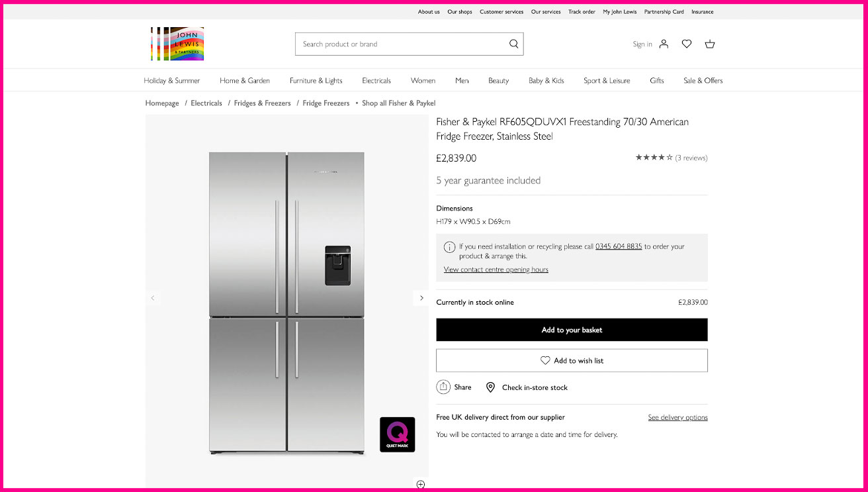This screenshot has height=492, width=868.
Task: Open the Electricals menu
Action: (376, 81)
